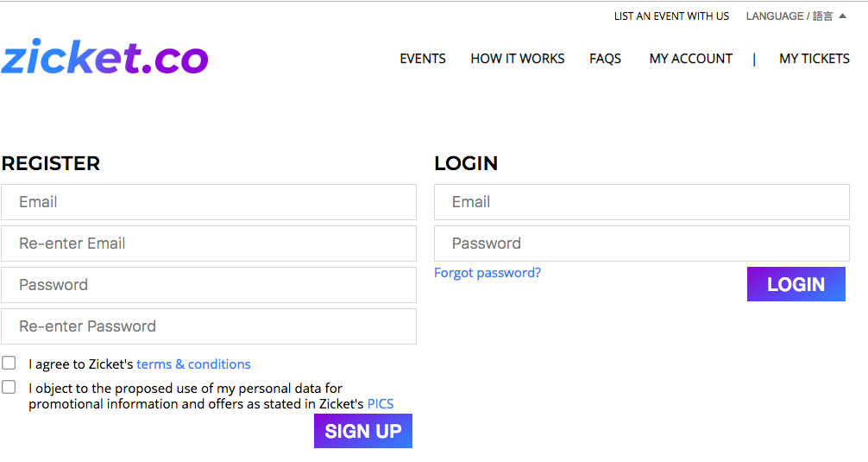Click the Re-enter Password field

(x=209, y=326)
